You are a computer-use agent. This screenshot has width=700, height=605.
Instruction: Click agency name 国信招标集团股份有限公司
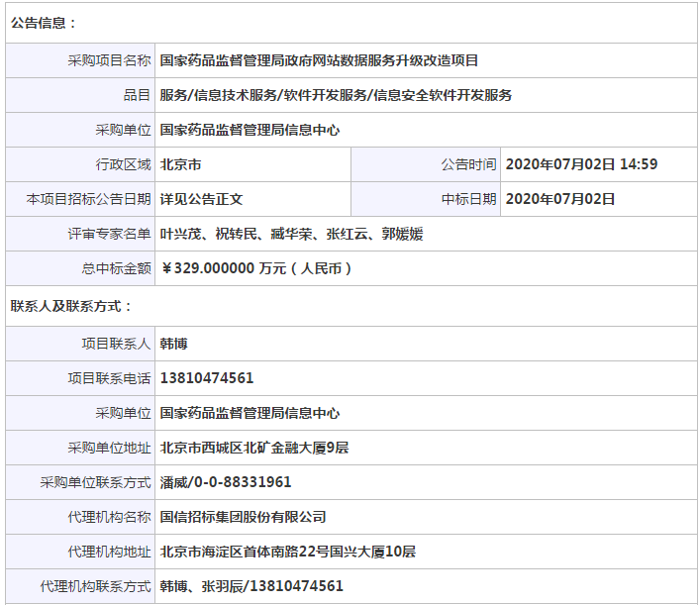coord(243,517)
